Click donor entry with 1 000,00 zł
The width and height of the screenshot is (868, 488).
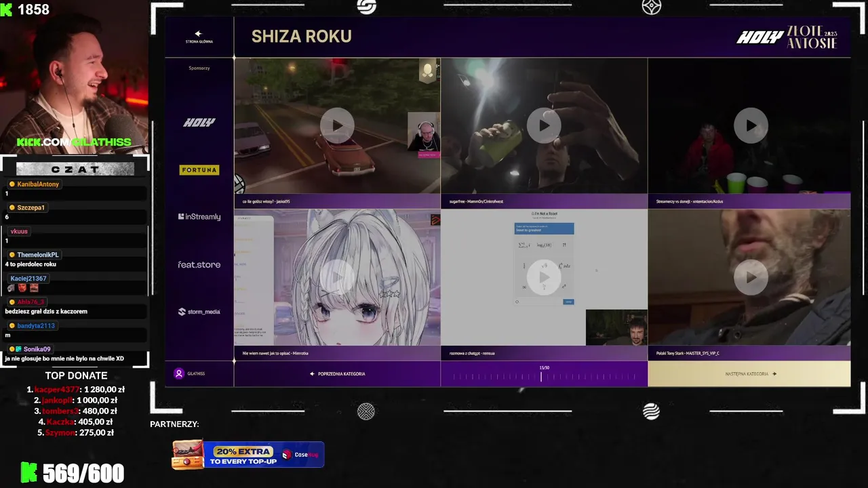[76, 401]
